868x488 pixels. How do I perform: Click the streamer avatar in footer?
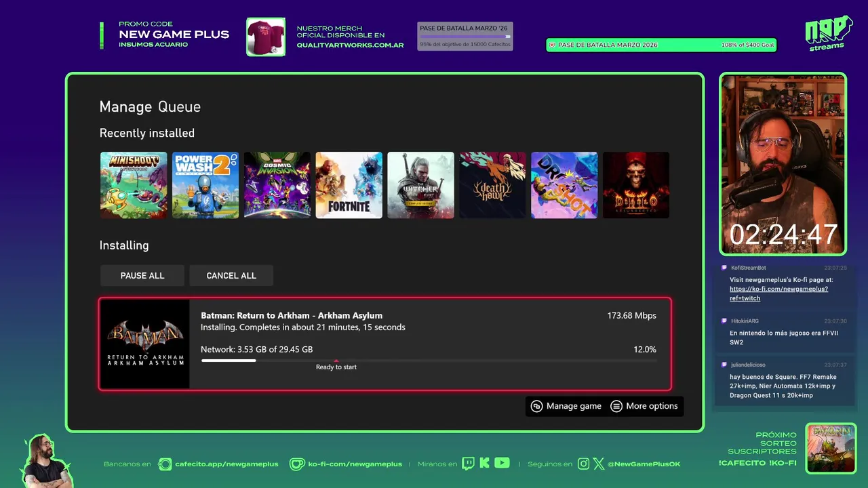tap(46, 461)
